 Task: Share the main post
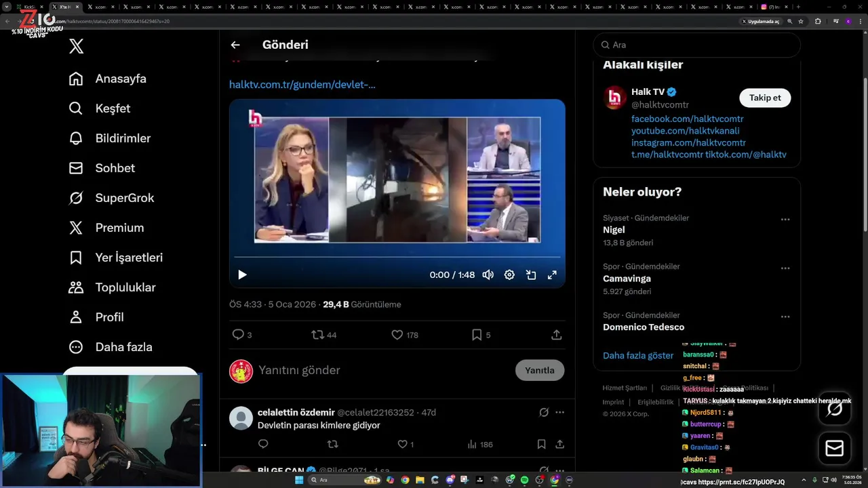pyautogui.click(x=556, y=335)
